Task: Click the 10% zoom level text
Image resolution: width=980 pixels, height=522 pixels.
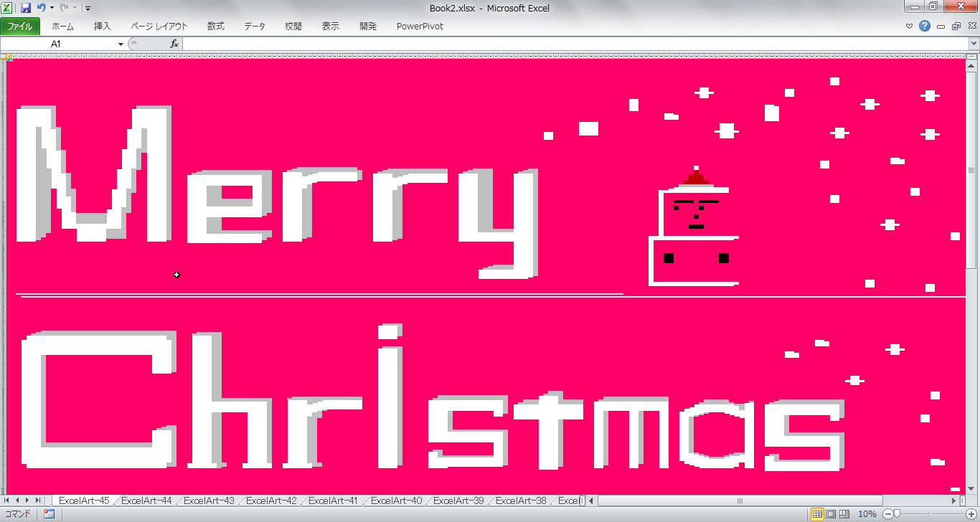Action: click(867, 514)
